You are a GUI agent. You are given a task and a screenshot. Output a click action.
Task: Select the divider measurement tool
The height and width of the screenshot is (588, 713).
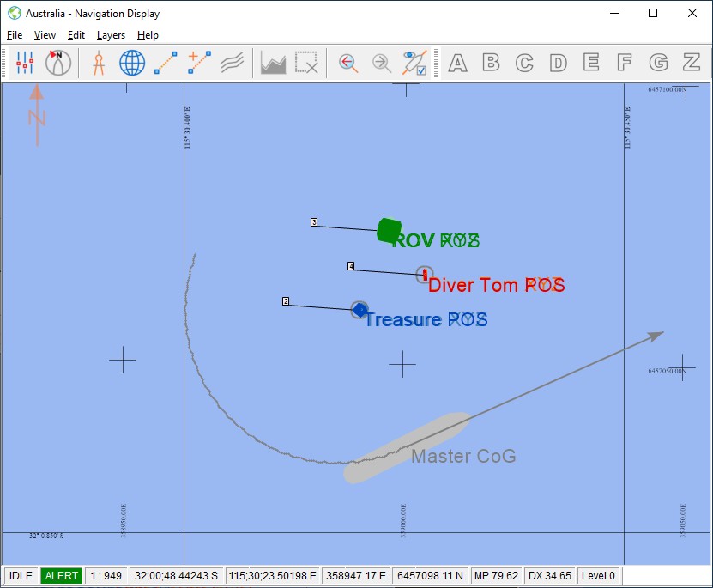click(98, 63)
